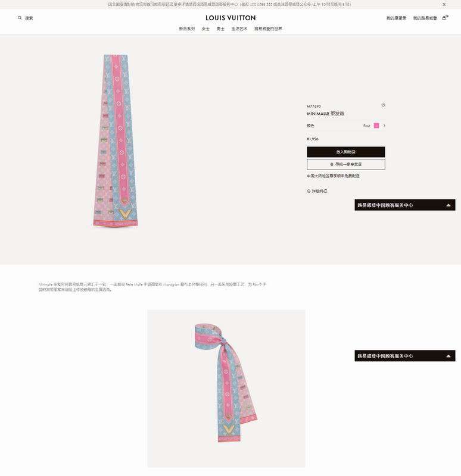Select the pink Rose color swatch
Viewport: 461px width, 476px height.
tap(376, 126)
